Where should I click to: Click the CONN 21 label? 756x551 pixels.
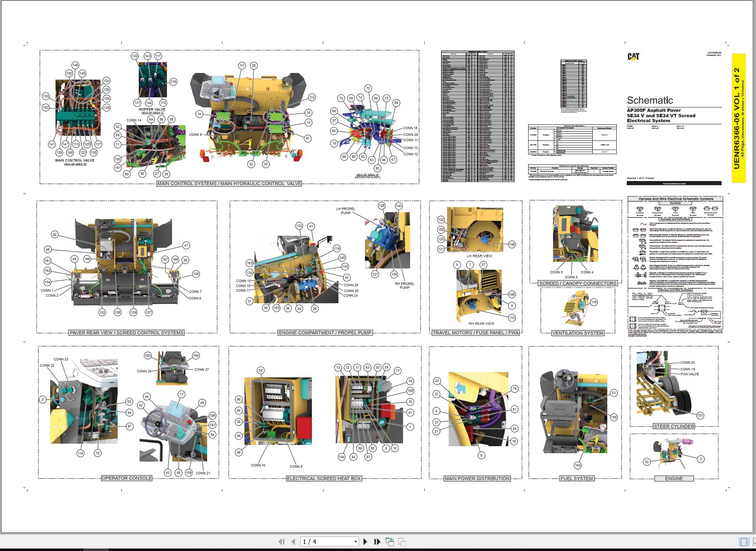[203, 473]
